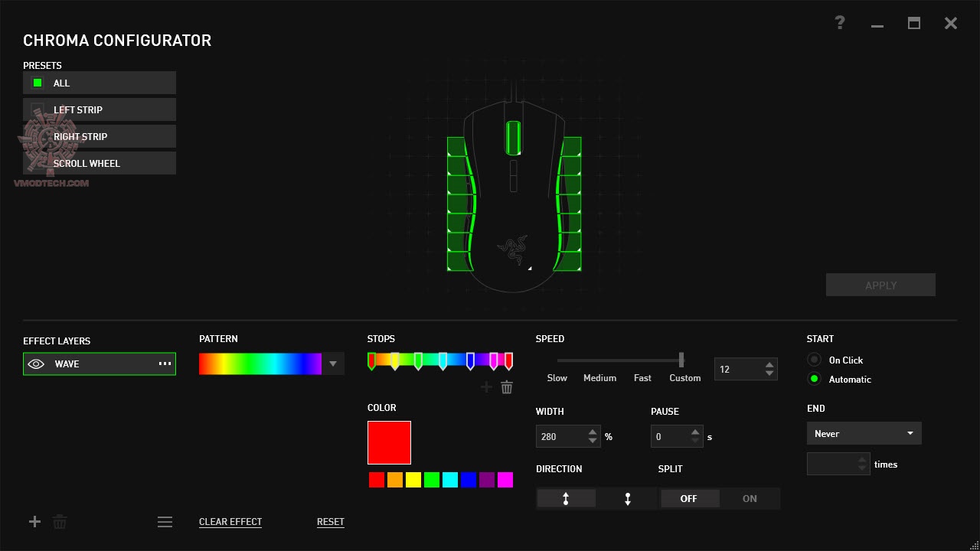This screenshot has height=551, width=980.
Task: Open the effect layers hamburger menu
Action: (x=165, y=522)
